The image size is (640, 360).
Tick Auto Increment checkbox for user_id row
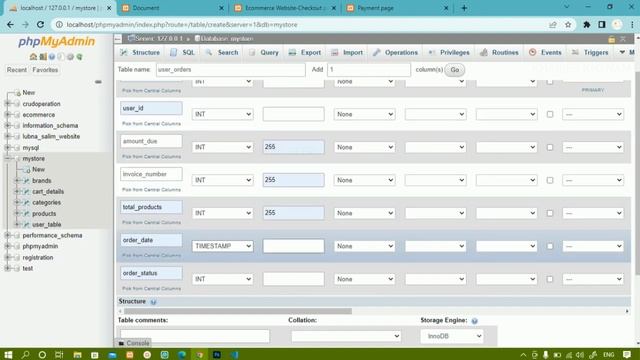(550, 114)
